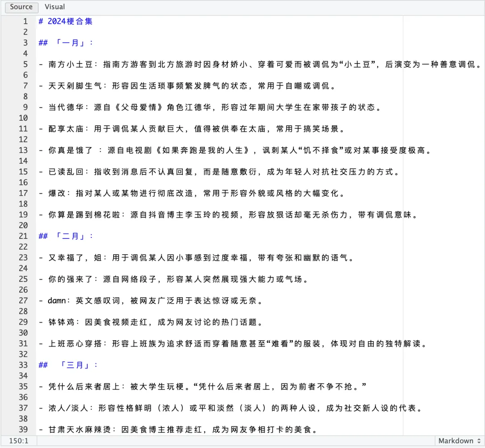Click the line starting with '已读乱回'
Viewport: 485px width, 448px height.
(219, 171)
